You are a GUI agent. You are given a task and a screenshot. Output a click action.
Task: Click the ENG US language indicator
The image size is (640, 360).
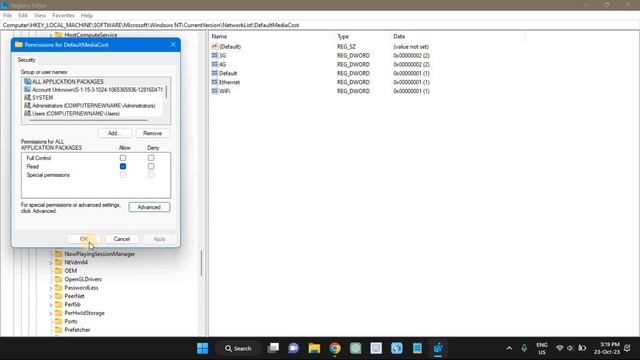pos(542,348)
